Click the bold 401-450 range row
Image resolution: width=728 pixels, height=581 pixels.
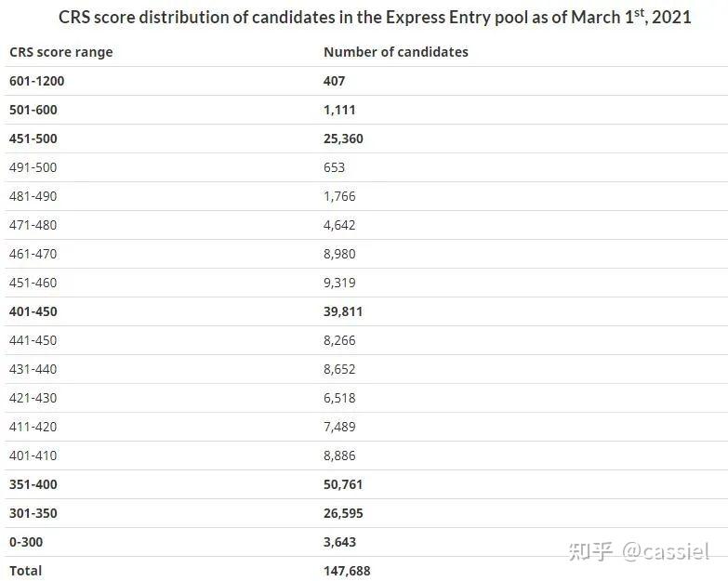[x=33, y=311]
